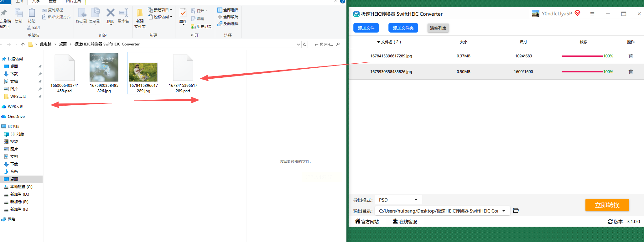This screenshot has height=242, width=644.
Task: Click the progress bar for 1675930358485826.jpg
Action: (582, 72)
